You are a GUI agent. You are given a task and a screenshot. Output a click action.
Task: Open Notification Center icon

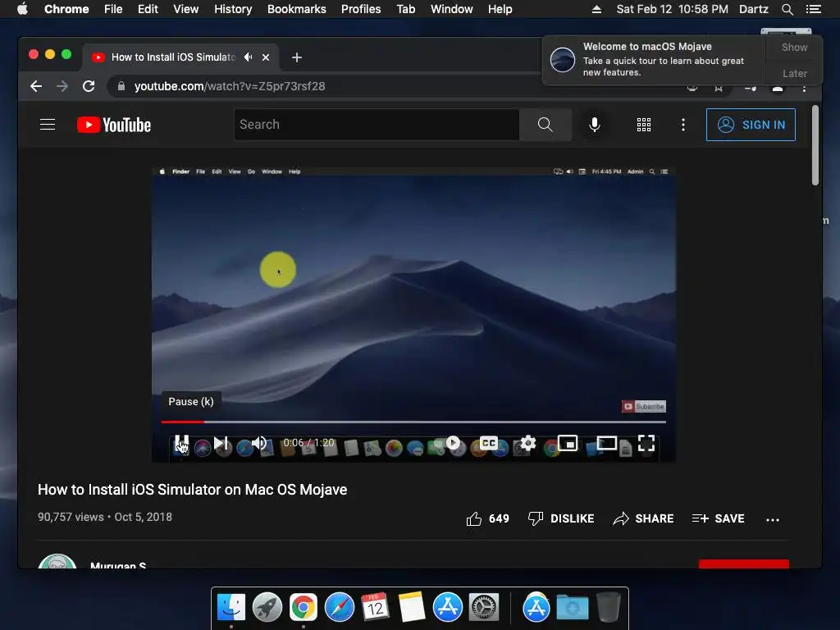pos(813,9)
